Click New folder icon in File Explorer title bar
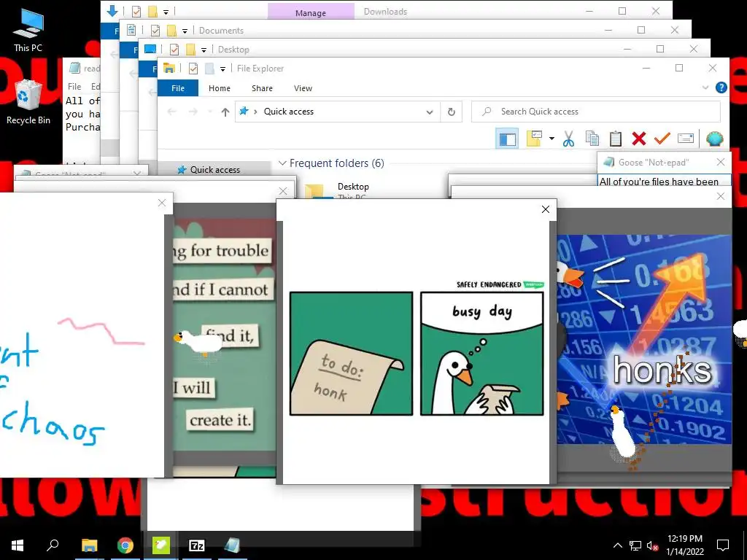The width and height of the screenshot is (747, 560). [209, 69]
